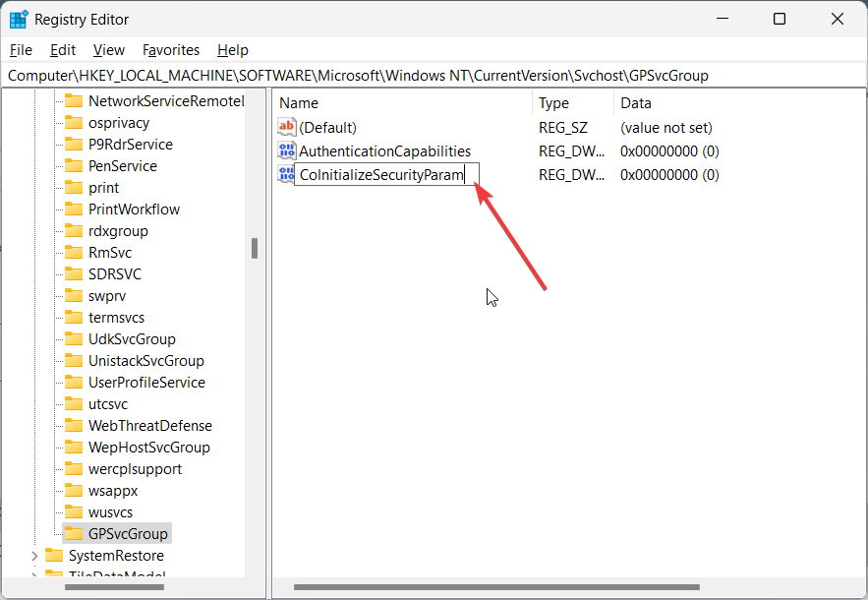Image resolution: width=868 pixels, height=600 pixels.
Task: Click the tree pane vertical scrollbar thumb
Action: (x=254, y=248)
